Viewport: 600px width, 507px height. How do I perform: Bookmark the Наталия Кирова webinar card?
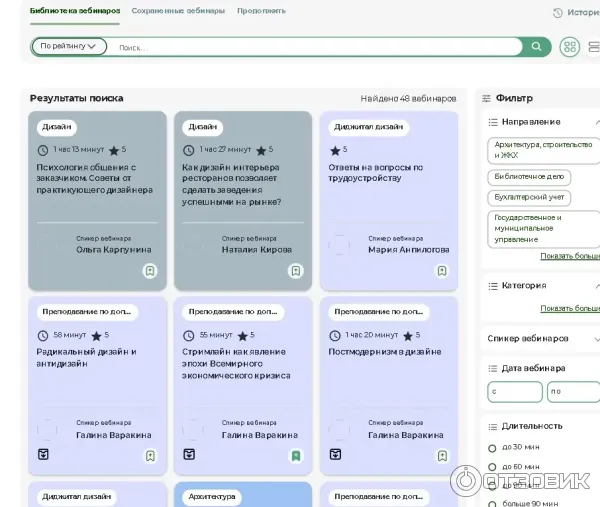pos(296,271)
